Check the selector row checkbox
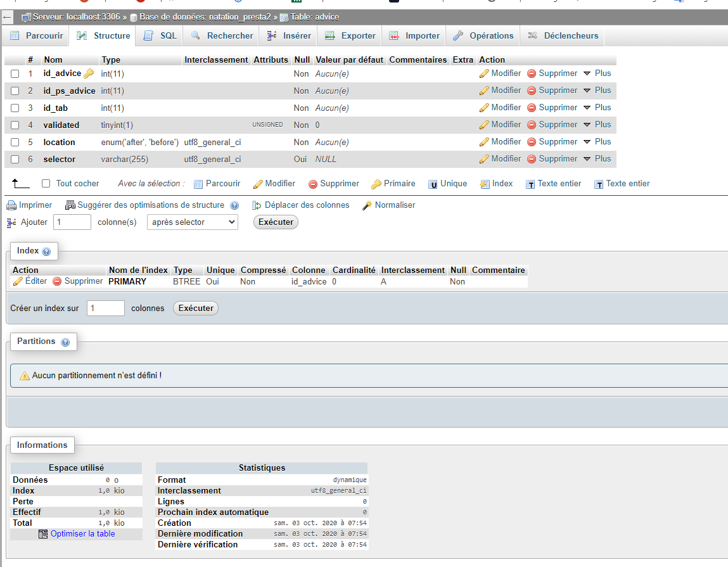 (x=15, y=159)
